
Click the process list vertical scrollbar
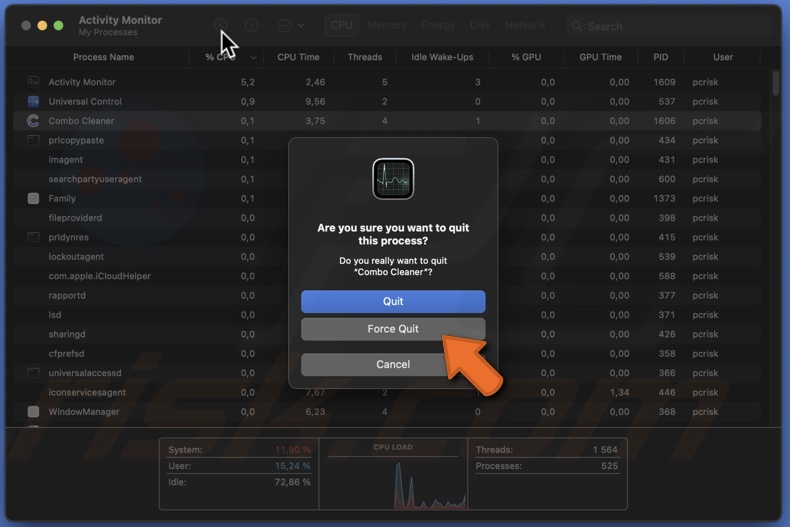pos(775,83)
